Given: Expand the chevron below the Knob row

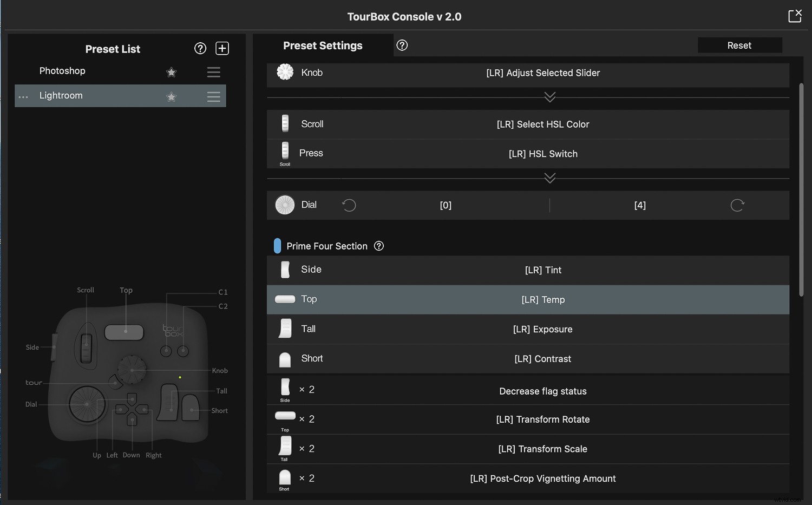Looking at the screenshot, I should (x=550, y=97).
